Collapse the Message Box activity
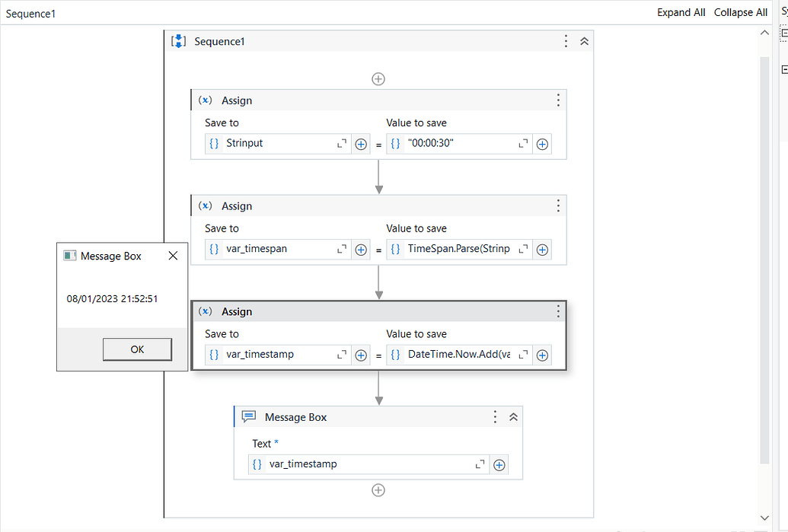This screenshot has height=532, width=788. pos(513,417)
